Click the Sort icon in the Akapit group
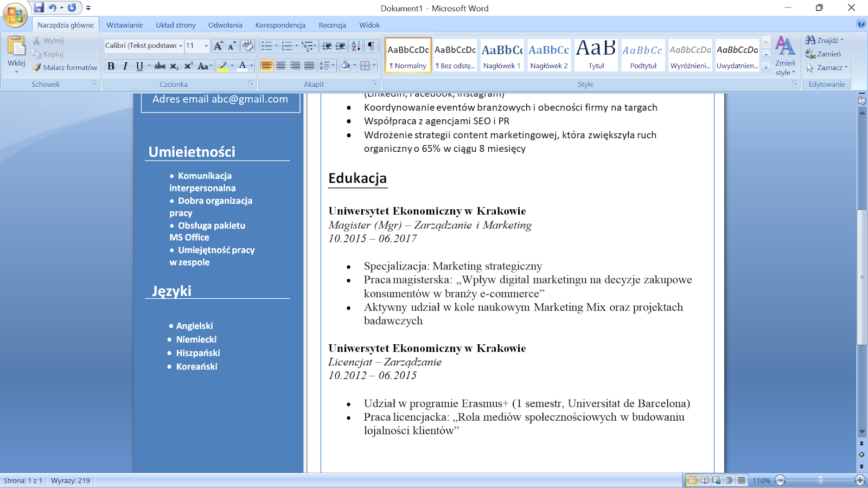The image size is (868, 488). coord(356,46)
